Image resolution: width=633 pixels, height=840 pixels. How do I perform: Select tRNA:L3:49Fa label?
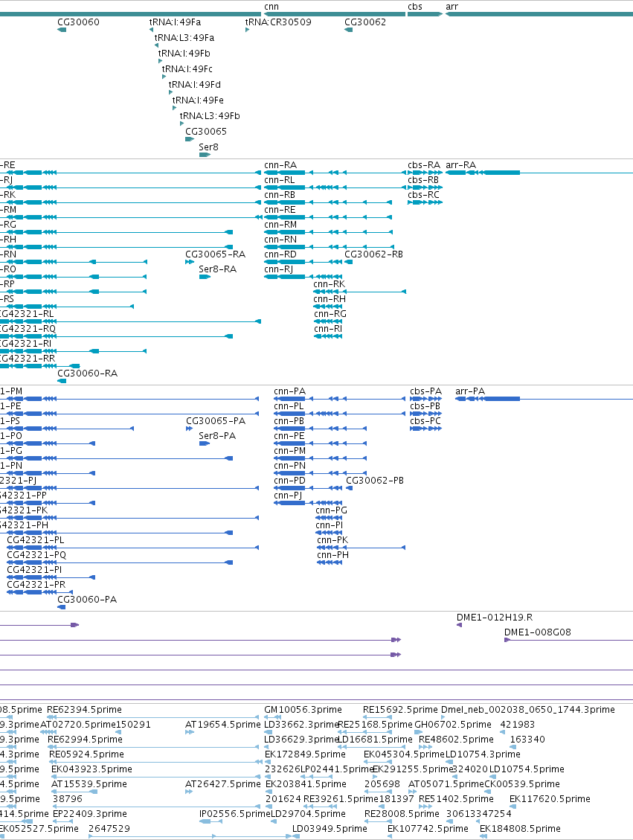184,37
